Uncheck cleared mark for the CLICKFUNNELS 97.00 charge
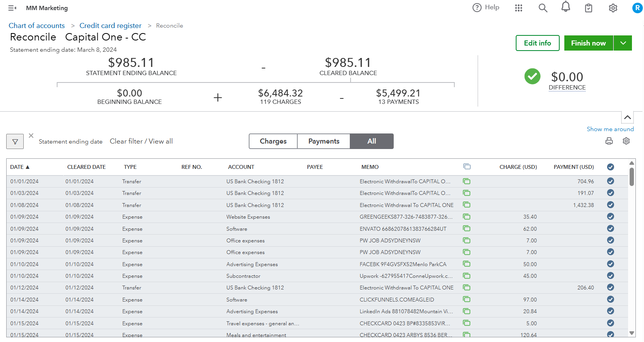Screen dimensions: 644x342 [x=611, y=299]
